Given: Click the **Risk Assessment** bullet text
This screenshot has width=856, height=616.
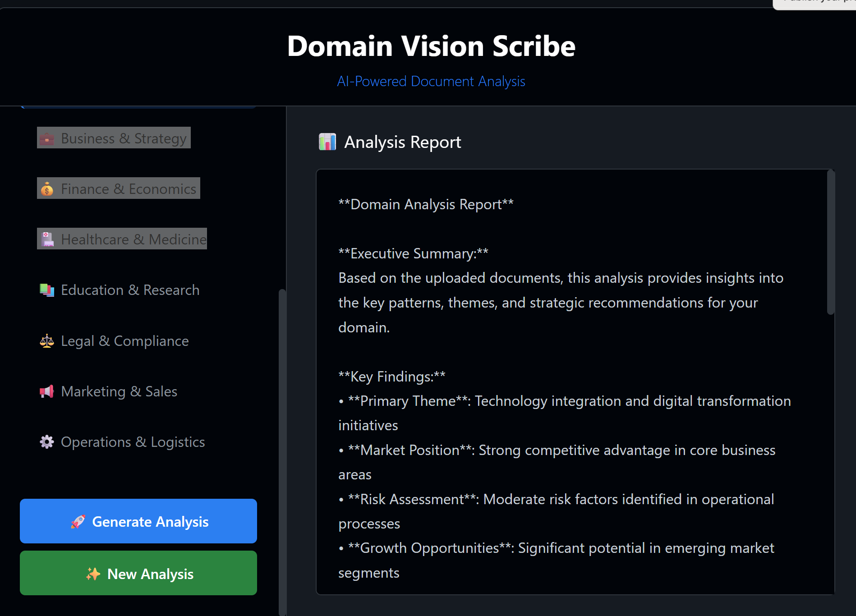Looking at the screenshot, I should pos(556,511).
